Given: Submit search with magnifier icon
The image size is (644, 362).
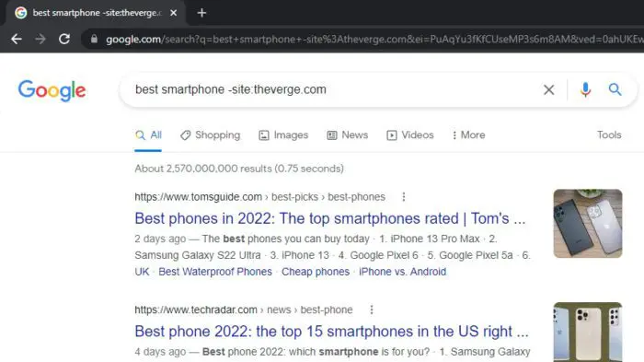Looking at the screenshot, I should (x=615, y=89).
